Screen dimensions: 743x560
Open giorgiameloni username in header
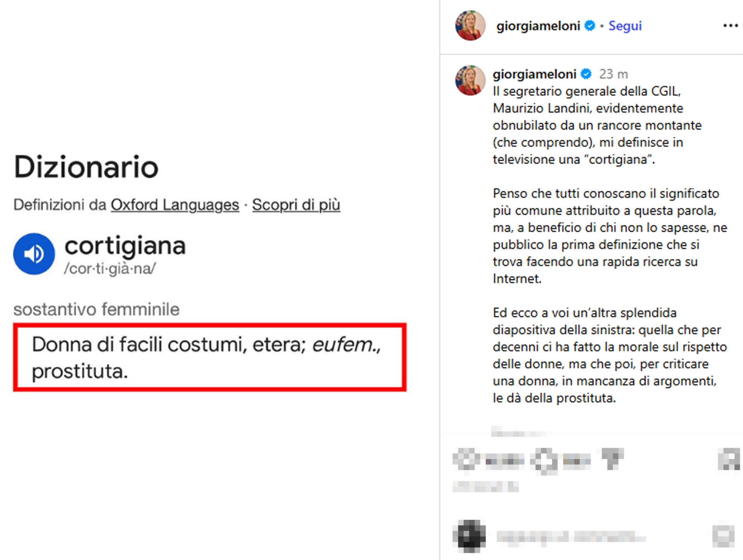coord(538,26)
